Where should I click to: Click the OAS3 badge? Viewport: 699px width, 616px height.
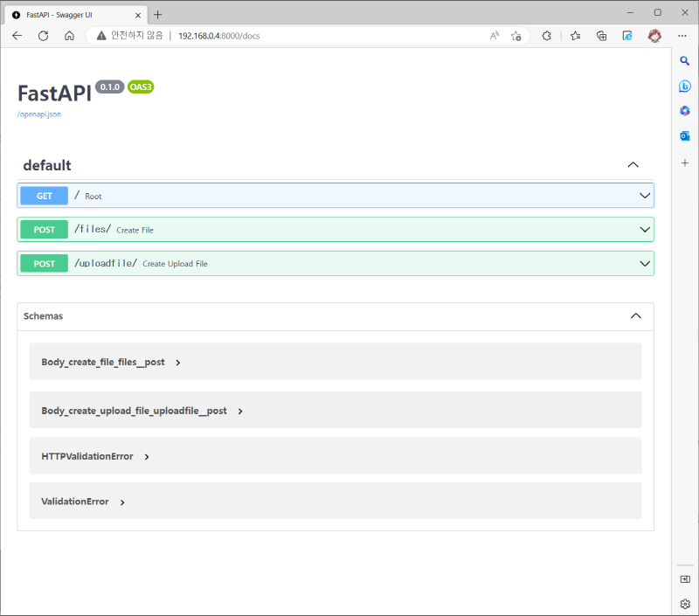141,87
